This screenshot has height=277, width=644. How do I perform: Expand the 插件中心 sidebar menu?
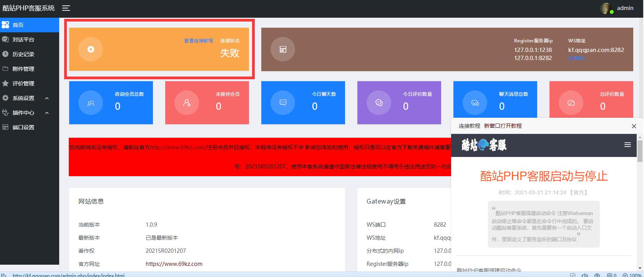tap(23, 113)
